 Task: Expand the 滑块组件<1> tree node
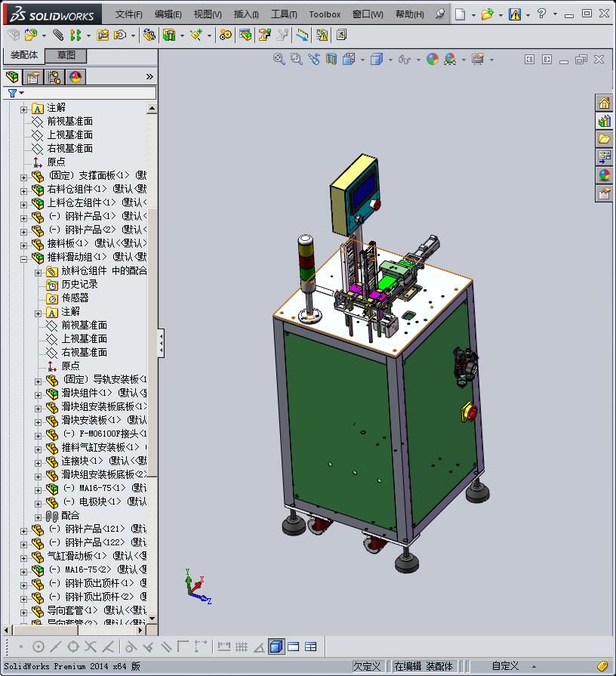click(38, 395)
